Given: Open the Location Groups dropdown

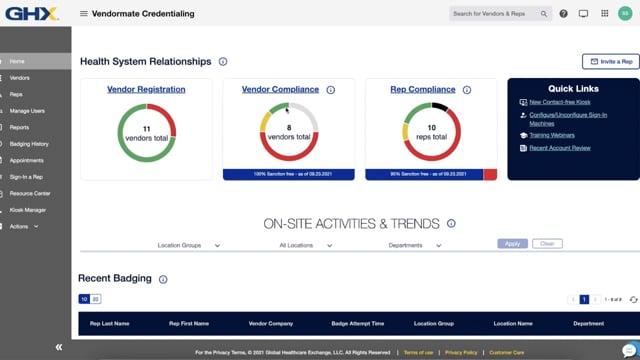Looking at the screenshot, I should click(x=189, y=245).
